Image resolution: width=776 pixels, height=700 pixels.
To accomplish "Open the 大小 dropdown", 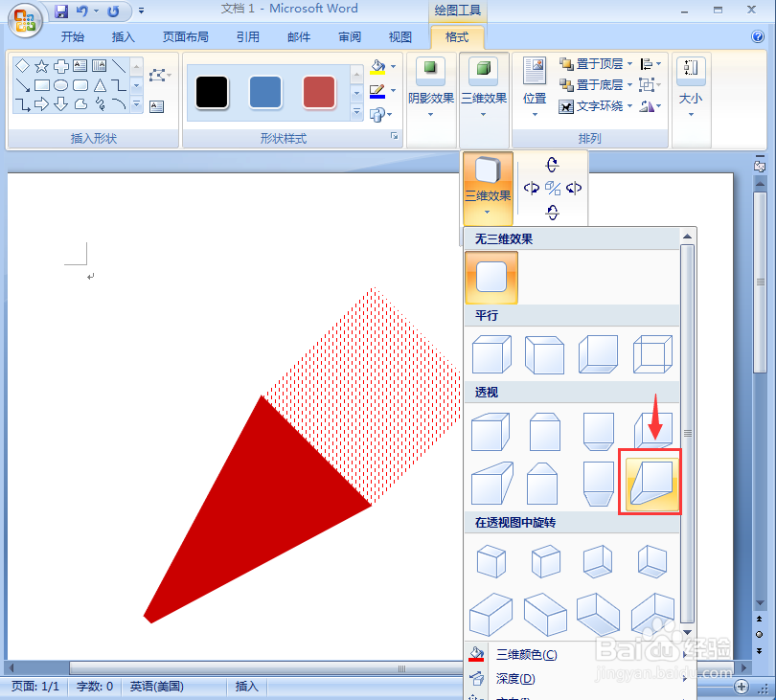I will (691, 88).
